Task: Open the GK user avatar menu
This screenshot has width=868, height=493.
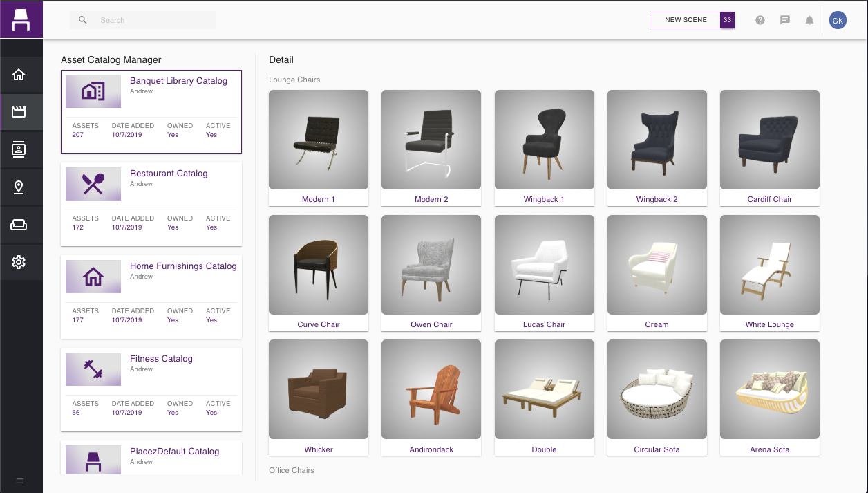Action: pos(838,21)
